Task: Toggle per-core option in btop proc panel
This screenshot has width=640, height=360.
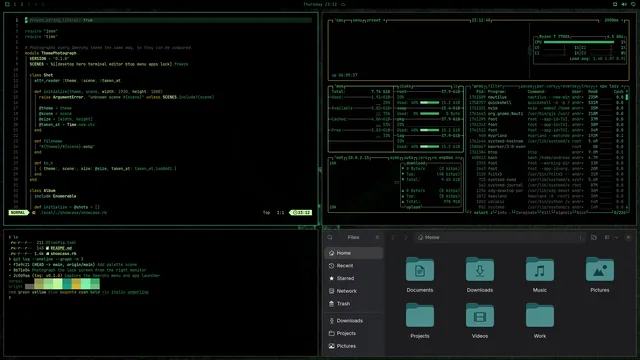Action: click(x=545, y=87)
